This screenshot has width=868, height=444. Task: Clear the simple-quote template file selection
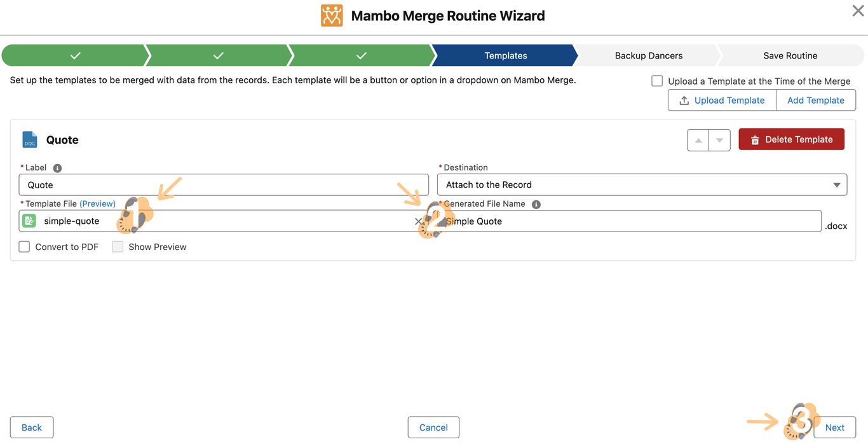[x=417, y=221]
